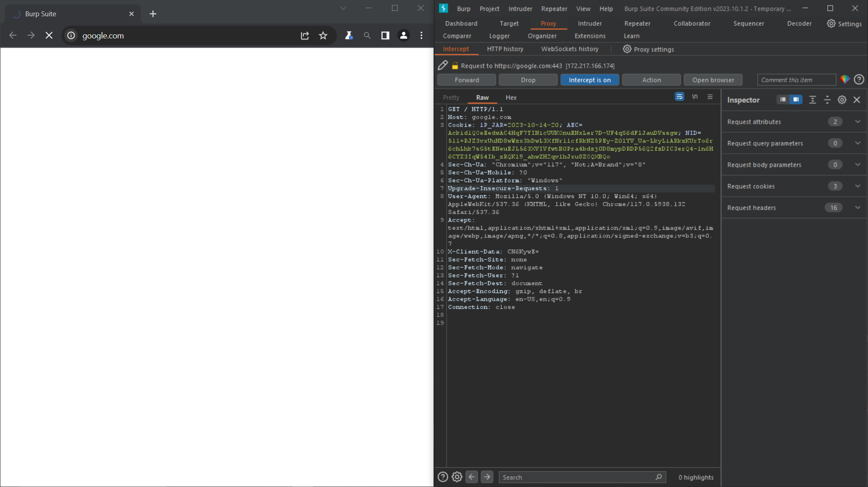Open the editor hamburger menu icon
Viewport: 868px width, 487px height.
pyautogui.click(x=710, y=97)
